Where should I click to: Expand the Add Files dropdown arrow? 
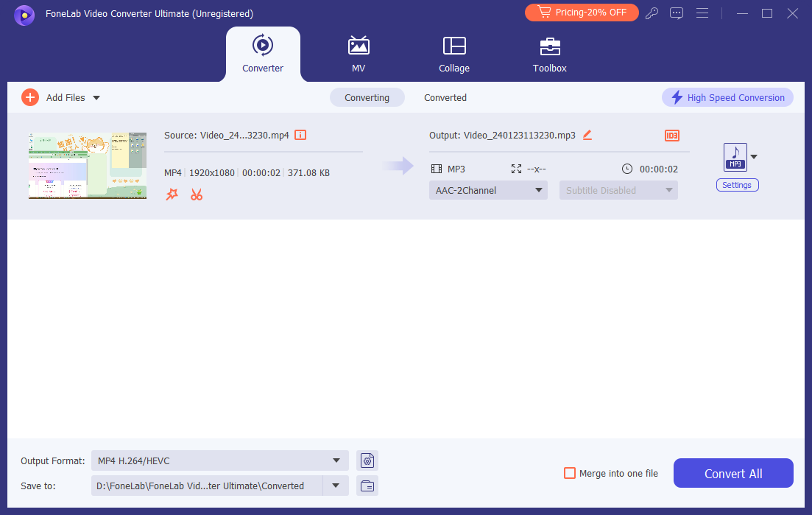coord(96,97)
